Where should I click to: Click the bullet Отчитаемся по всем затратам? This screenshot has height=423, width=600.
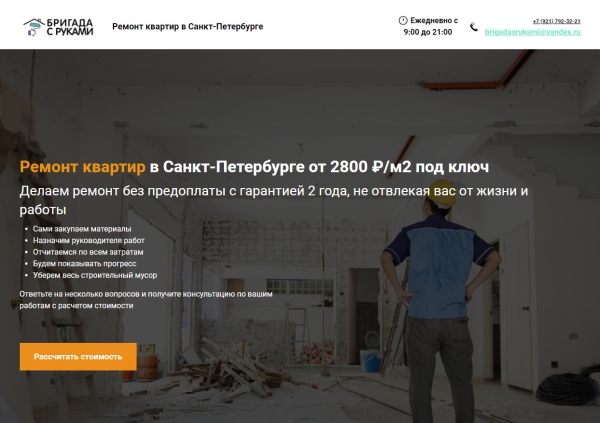click(88, 252)
